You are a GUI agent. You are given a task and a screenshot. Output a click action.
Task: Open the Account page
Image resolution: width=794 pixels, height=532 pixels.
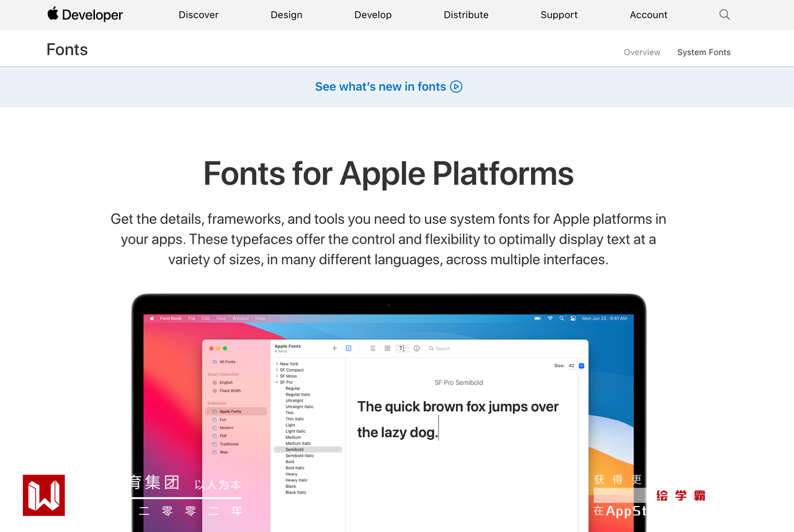click(x=648, y=15)
